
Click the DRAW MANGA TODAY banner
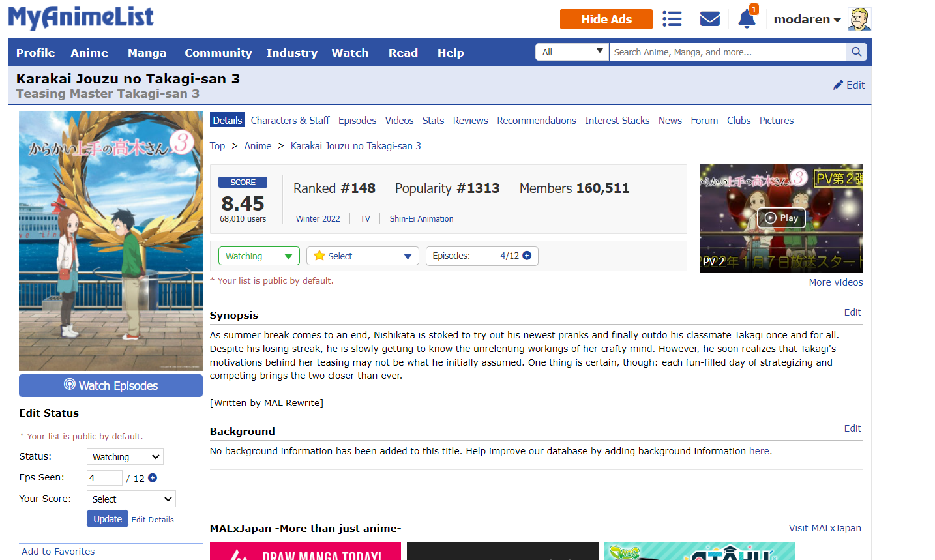305,552
